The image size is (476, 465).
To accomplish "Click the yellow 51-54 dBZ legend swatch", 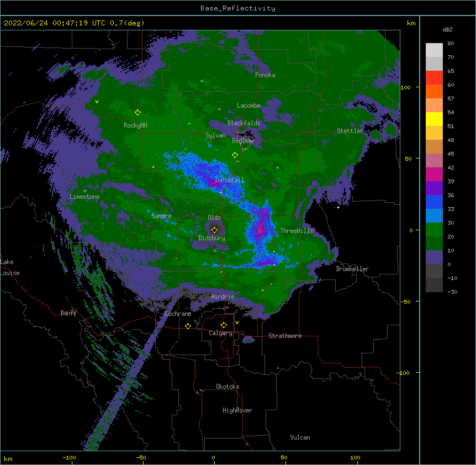I will point(434,119).
